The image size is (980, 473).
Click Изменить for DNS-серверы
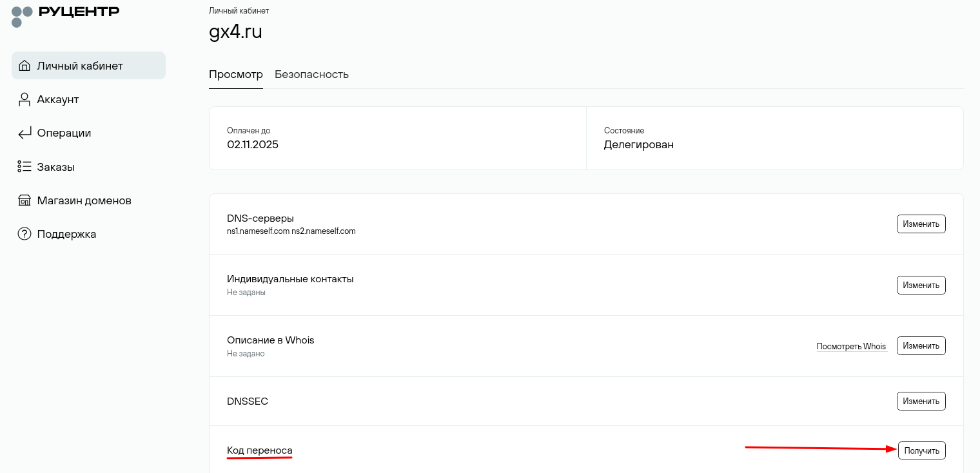pos(921,224)
